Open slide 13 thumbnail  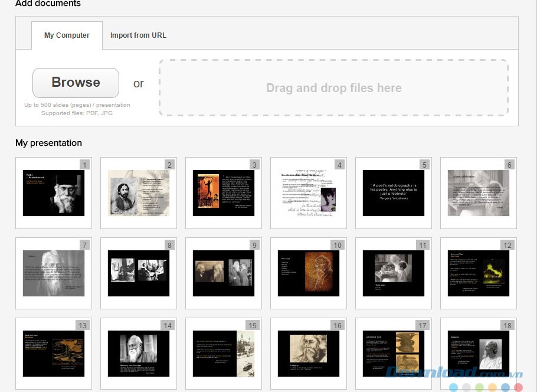tap(54, 354)
